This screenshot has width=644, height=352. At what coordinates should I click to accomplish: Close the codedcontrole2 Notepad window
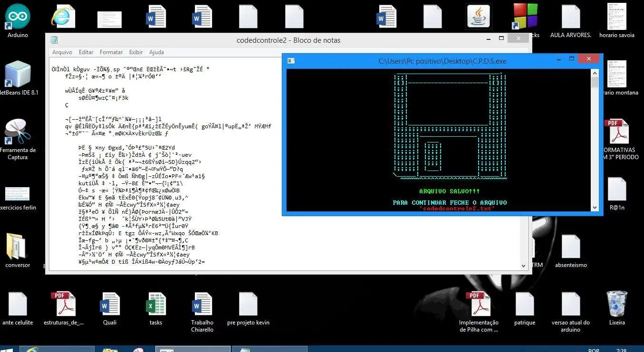pos(519,38)
